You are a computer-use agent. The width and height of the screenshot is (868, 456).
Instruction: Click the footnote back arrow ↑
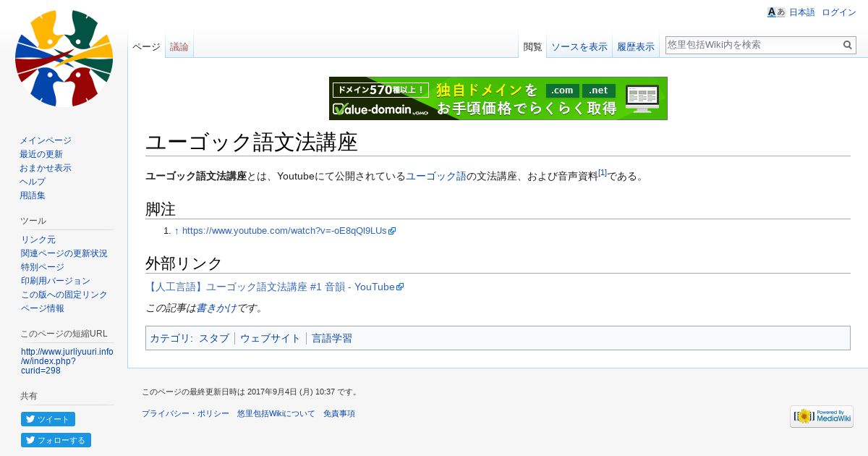[x=176, y=231]
